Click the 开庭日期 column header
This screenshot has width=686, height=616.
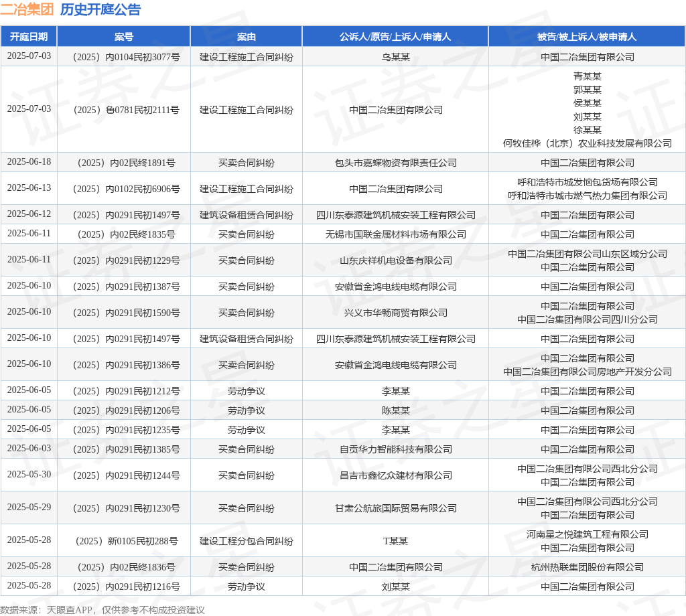point(29,37)
